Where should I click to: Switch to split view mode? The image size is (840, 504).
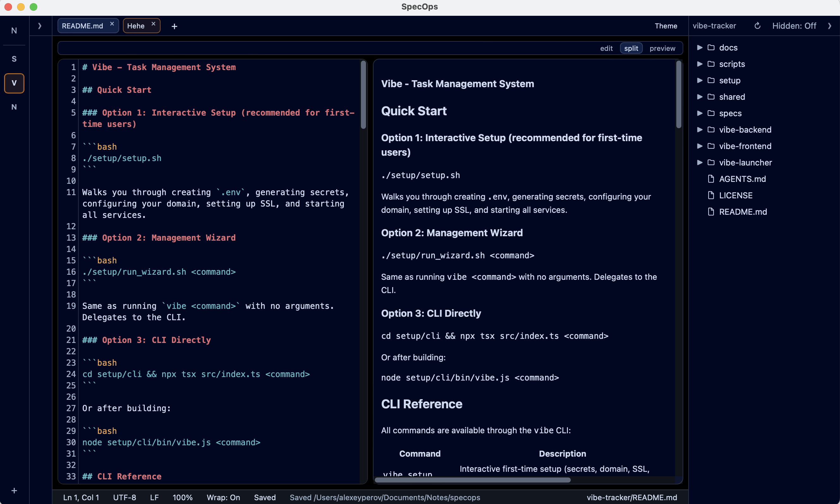click(631, 48)
